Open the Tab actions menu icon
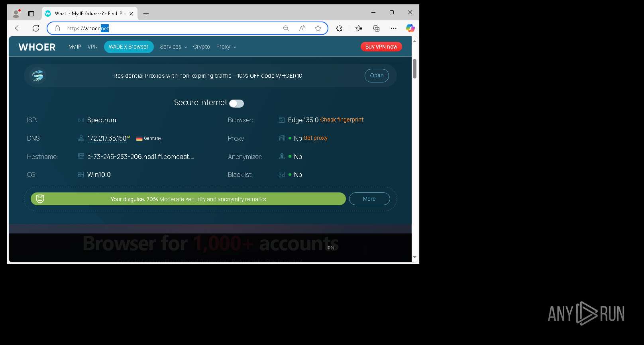Viewport: 644px width, 345px height. [x=31, y=14]
